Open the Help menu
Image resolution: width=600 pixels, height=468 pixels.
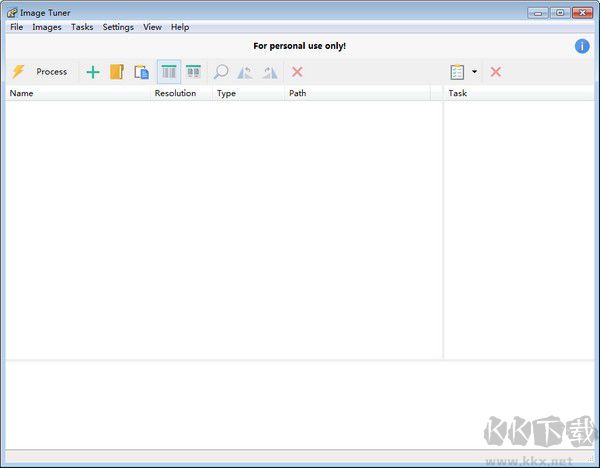coord(180,27)
